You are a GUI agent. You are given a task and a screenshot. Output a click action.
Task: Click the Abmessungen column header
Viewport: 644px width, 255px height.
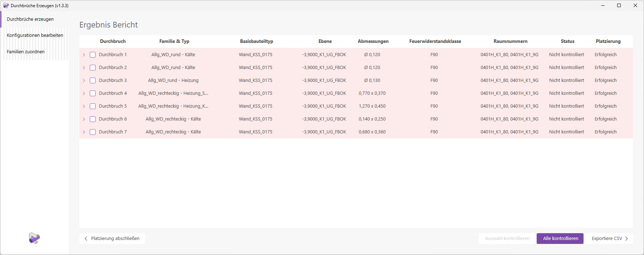click(x=373, y=41)
